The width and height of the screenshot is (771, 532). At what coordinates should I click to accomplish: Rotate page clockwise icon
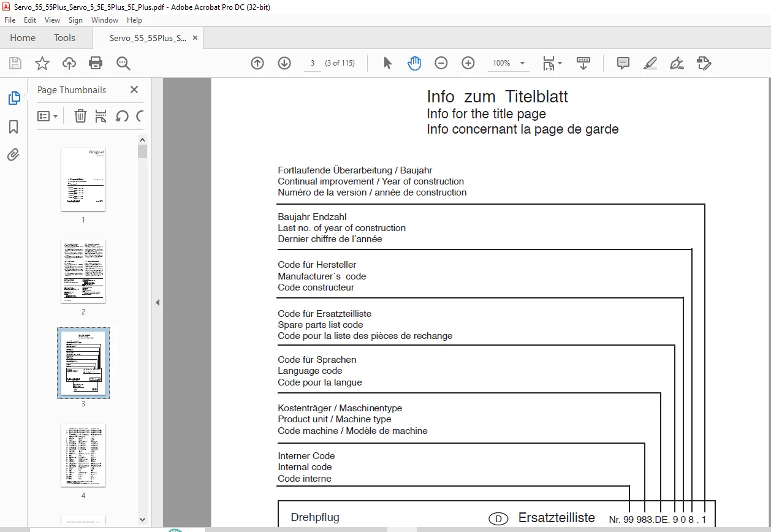point(140,116)
